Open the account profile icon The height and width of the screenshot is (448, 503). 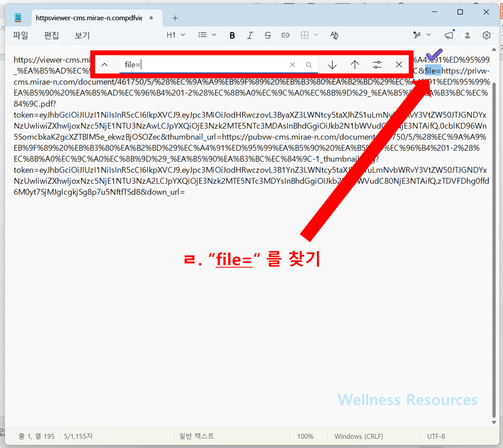[x=468, y=35]
